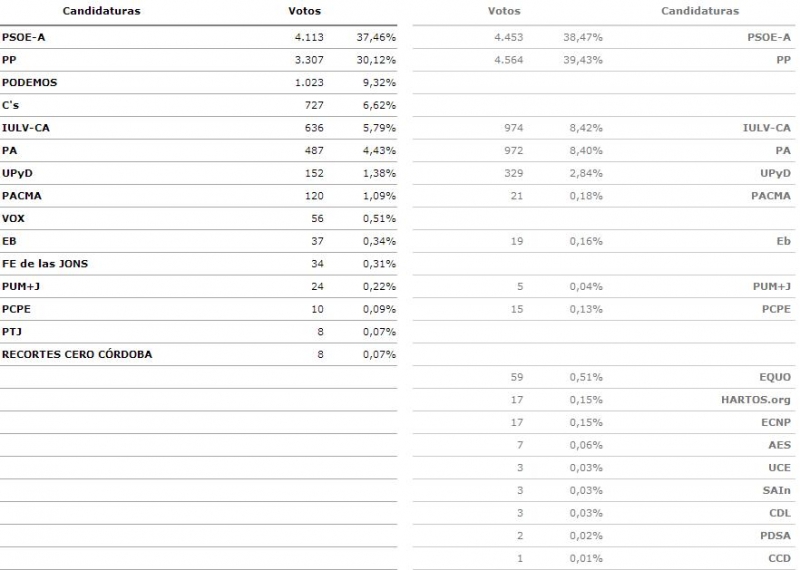Select the PTJ candidature entry

(13, 331)
